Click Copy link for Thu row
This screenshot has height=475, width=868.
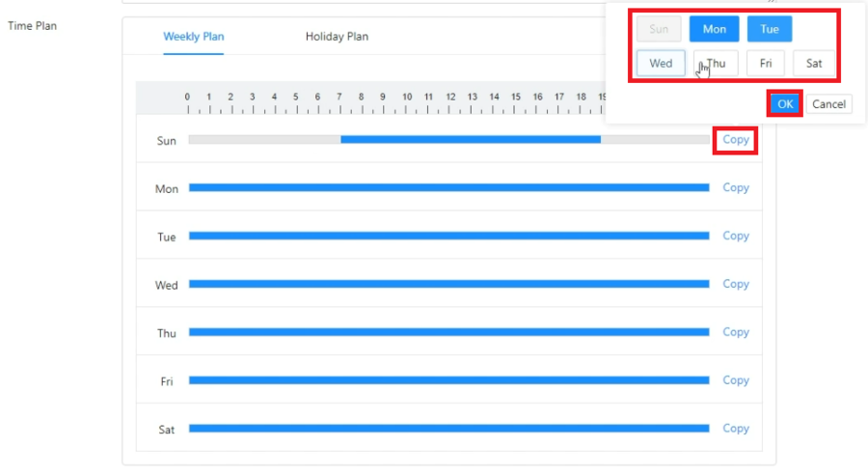(736, 332)
